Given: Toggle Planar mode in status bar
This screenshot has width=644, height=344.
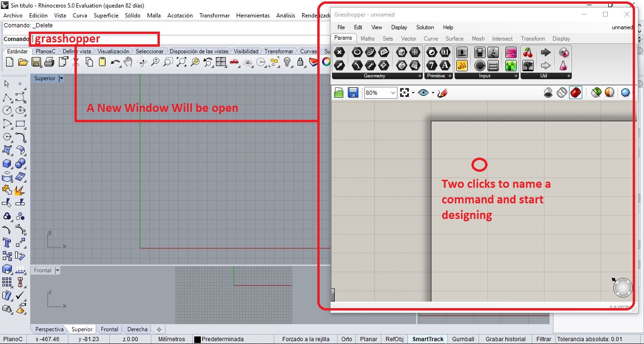Looking at the screenshot, I should pyautogui.click(x=368, y=339).
